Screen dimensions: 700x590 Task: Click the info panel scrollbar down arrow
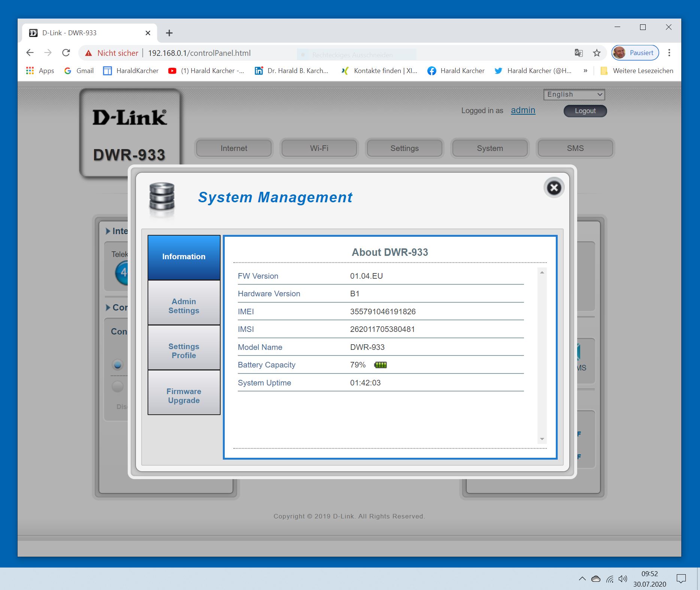[542, 439]
